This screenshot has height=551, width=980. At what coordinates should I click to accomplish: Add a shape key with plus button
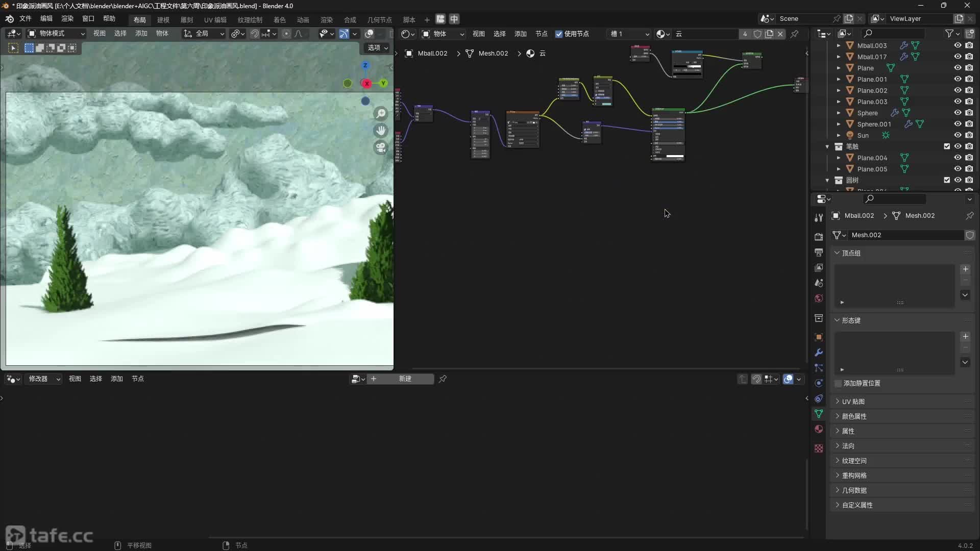click(x=965, y=336)
